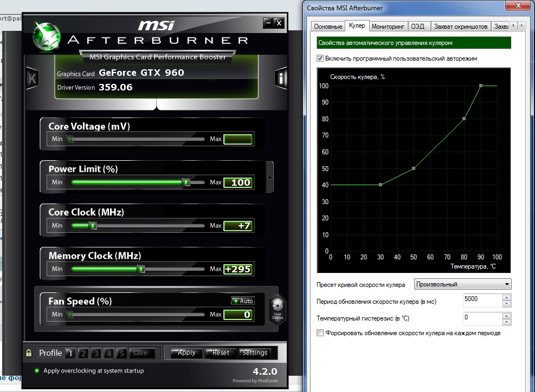
Task: Click the User Define fan gear icon
Action: 278,309
